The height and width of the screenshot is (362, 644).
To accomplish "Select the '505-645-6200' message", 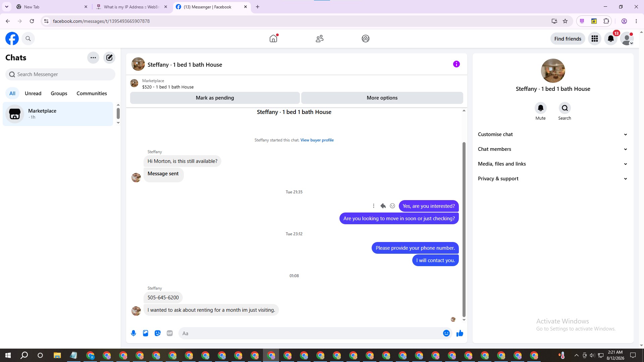I will click(163, 298).
